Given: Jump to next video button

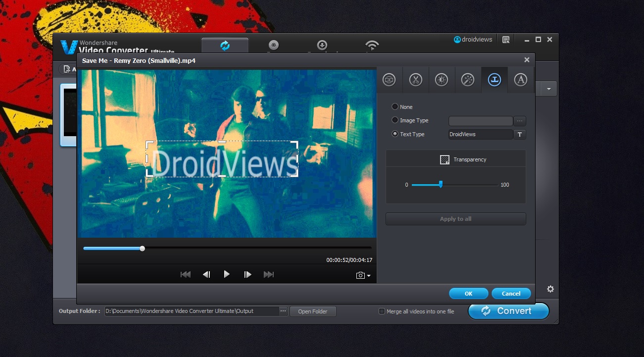Looking at the screenshot, I should 269,274.
